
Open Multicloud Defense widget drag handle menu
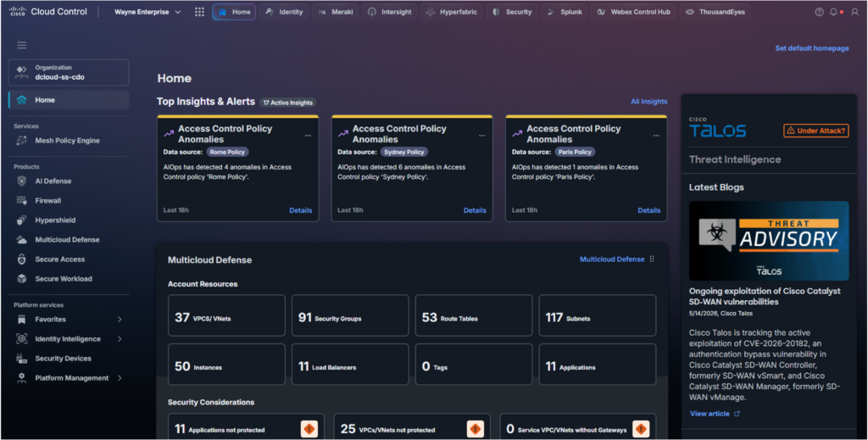coord(652,259)
